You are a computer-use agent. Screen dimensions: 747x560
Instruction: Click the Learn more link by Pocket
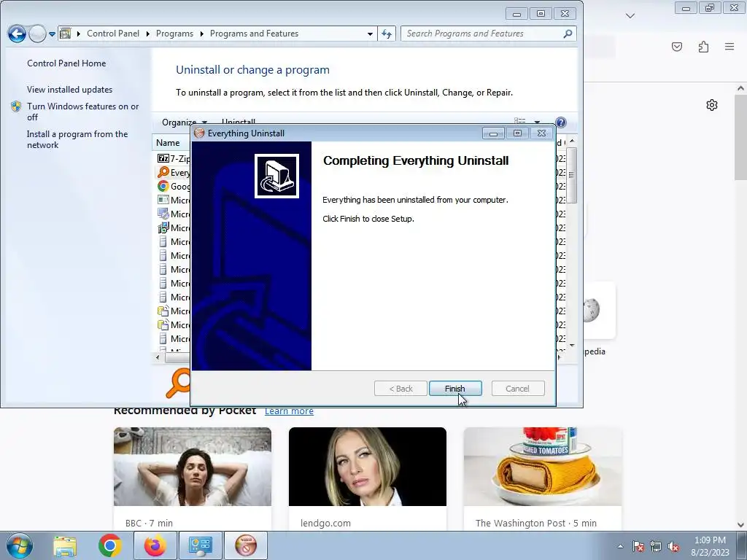pos(289,411)
